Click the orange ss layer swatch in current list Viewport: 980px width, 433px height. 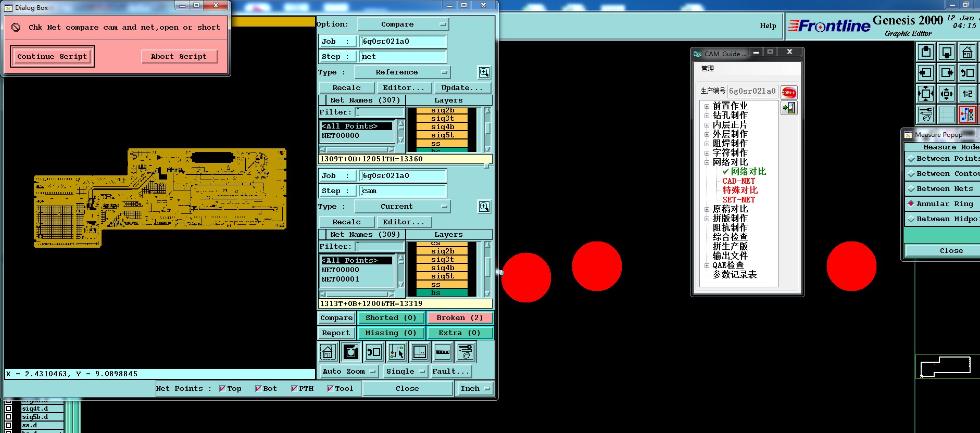click(443, 285)
